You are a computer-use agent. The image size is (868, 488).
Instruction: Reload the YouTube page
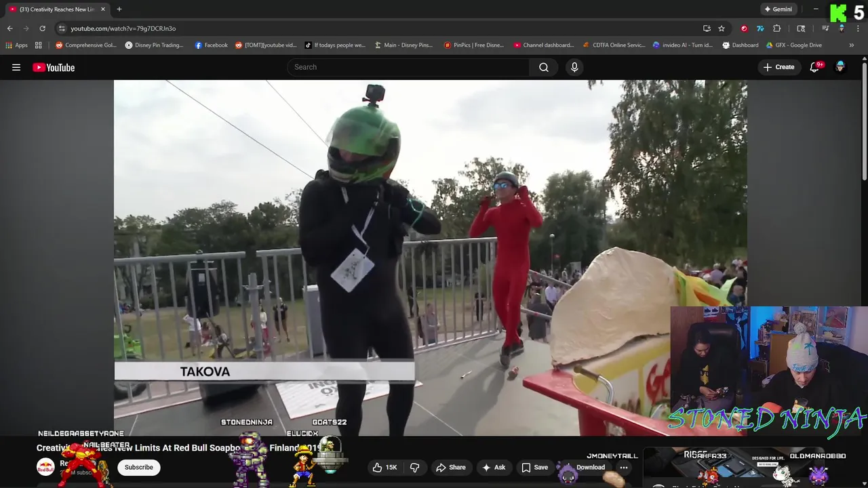[42, 28]
